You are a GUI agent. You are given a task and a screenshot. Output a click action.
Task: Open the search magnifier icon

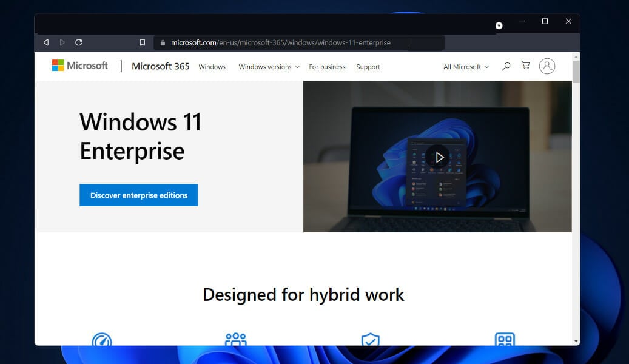coord(506,66)
